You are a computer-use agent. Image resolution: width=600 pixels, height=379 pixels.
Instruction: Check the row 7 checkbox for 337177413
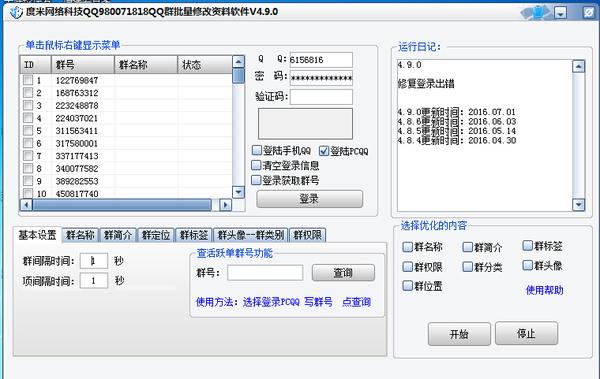(28, 156)
